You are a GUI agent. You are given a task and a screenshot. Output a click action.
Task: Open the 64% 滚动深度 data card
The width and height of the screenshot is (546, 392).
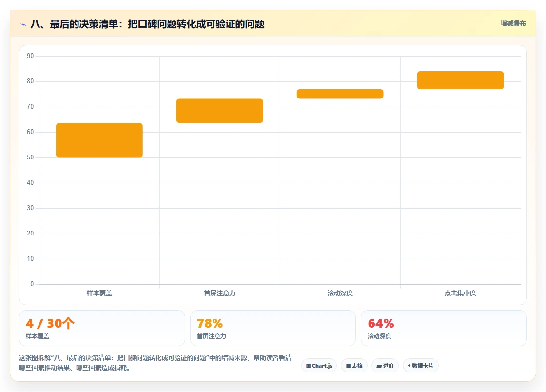pyautogui.click(x=444, y=328)
